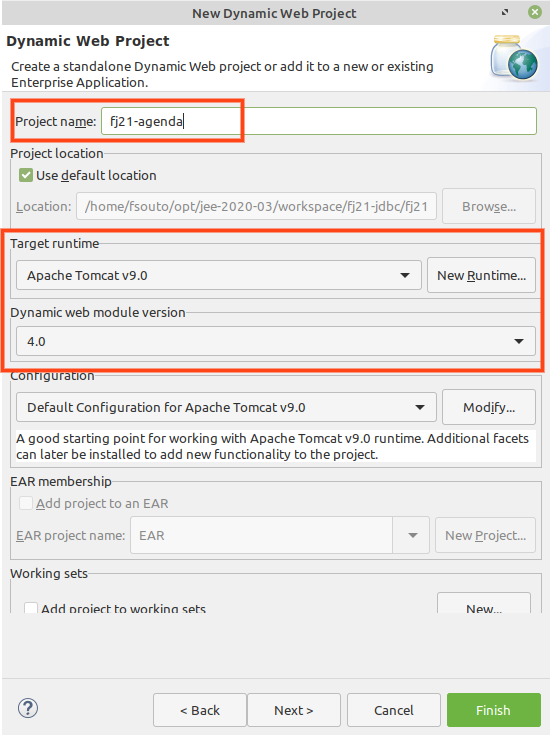Image resolution: width=551 pixels, height=736 pixels.
Task: Cancel the project creation wizard
Action: click(394, 710)
